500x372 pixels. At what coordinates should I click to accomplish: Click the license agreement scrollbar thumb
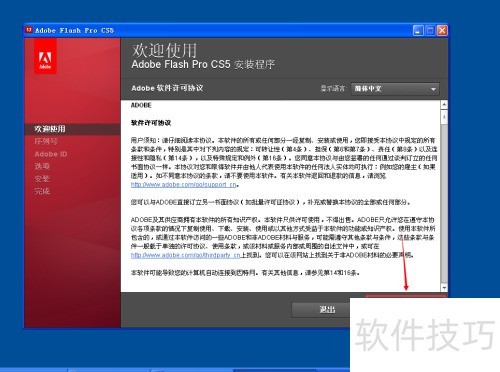[x=444, y=117]
